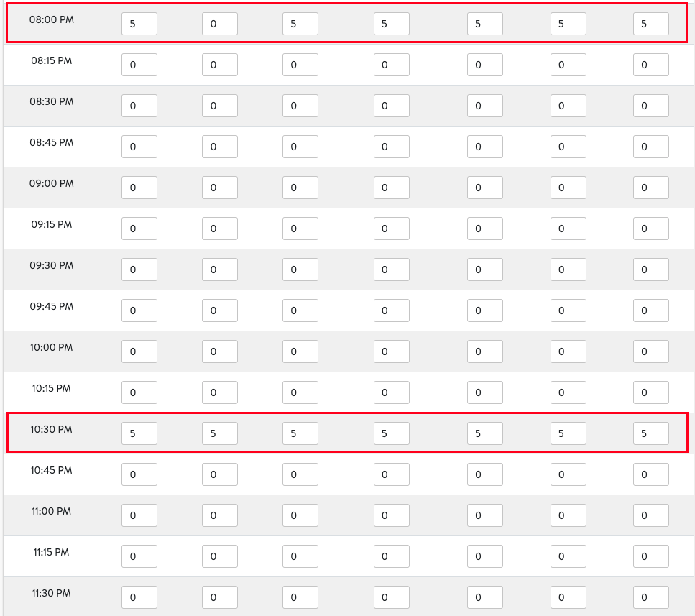Select the seventh column field at 10:15 PM
The height and width of the screenshot is (616, 695).
(x=650, y=392)
